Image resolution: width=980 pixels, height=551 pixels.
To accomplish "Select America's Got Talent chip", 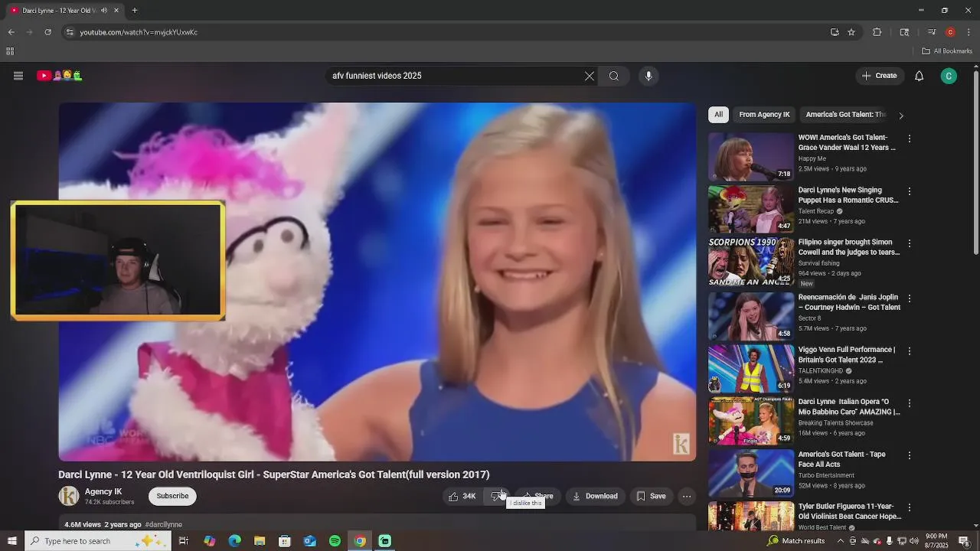I will click(845, 115).
